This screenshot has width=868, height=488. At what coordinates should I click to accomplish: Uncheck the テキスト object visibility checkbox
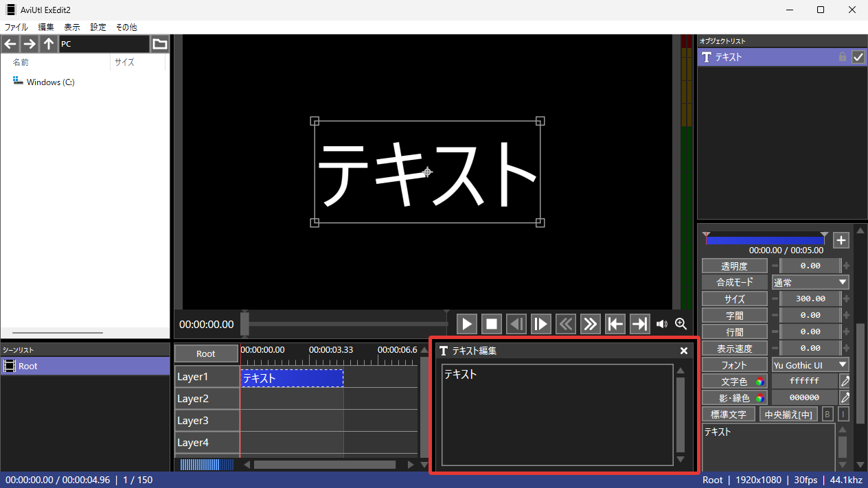pos(858,57)
